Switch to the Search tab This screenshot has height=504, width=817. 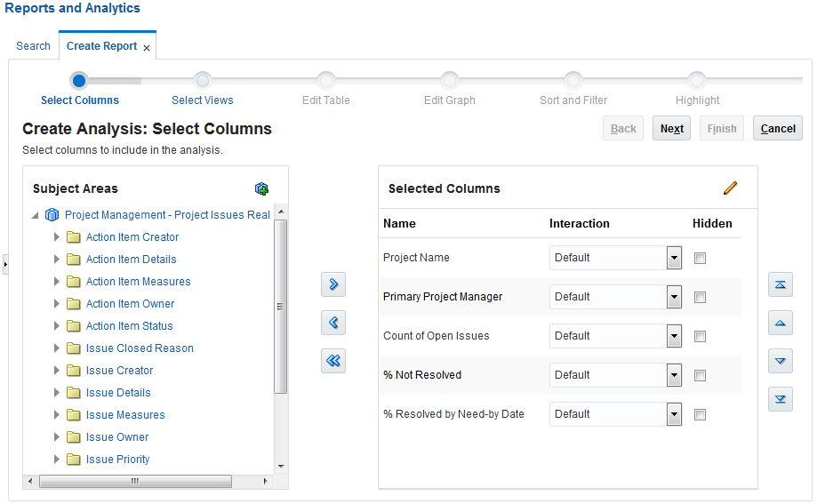click(33, 46)
